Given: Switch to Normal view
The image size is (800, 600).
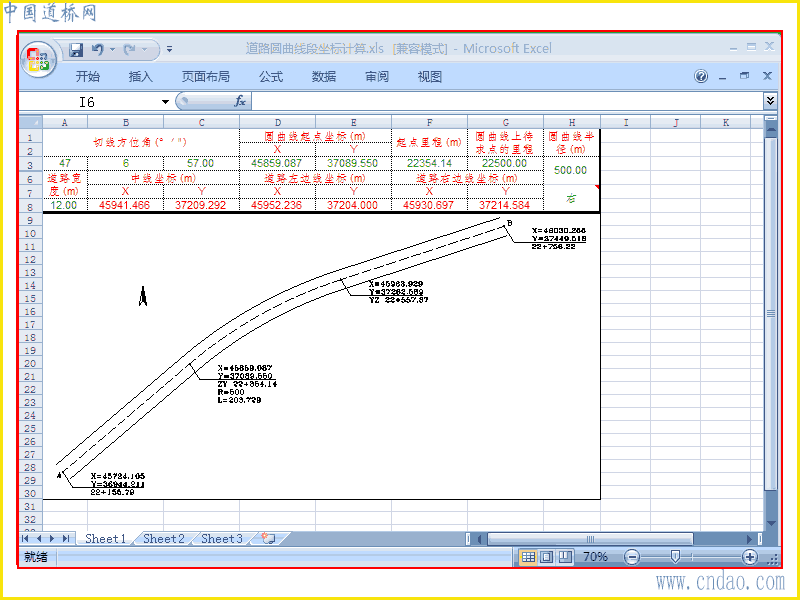Looking at the screenshot, I should click(529, 557).
